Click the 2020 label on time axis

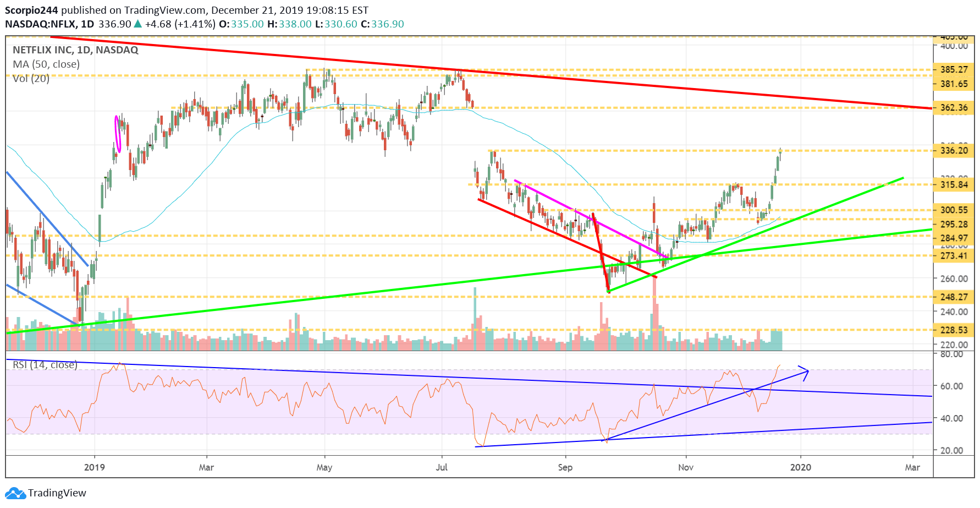click(x=801, y=467)
